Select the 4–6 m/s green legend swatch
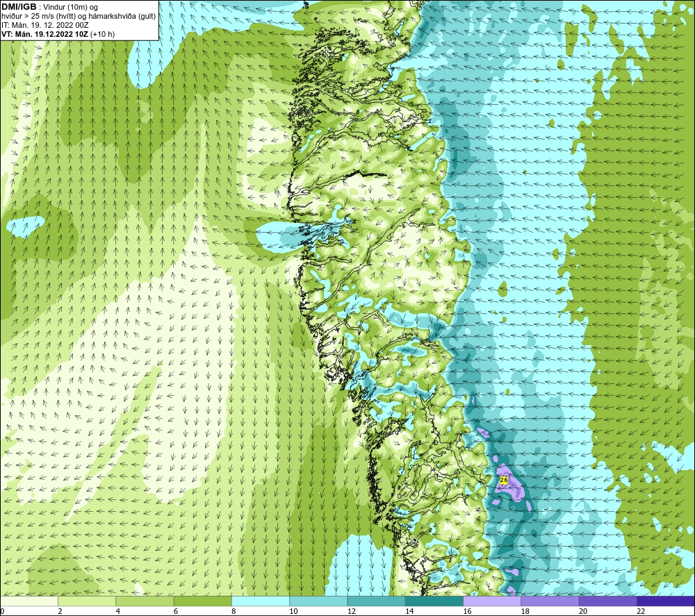695x616 pixels. click(x=145, y=601)
